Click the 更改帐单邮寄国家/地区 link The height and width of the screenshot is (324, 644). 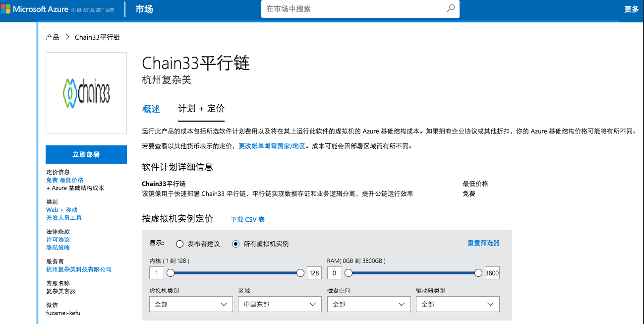(272, 146)
